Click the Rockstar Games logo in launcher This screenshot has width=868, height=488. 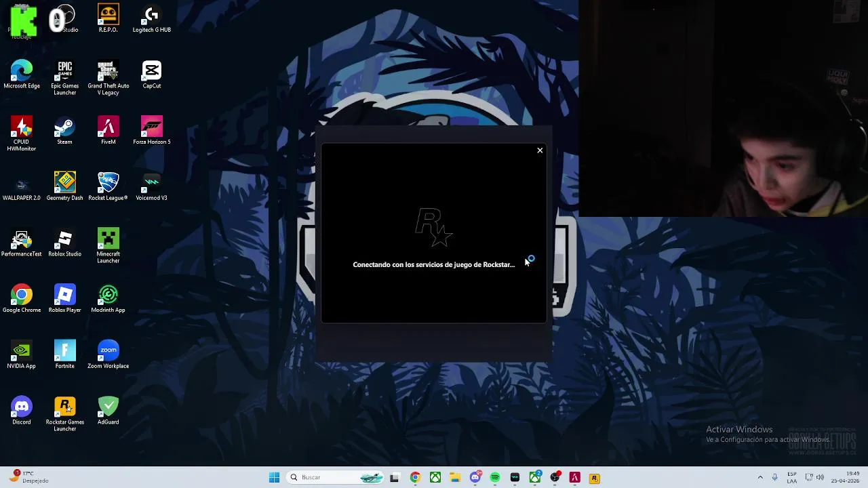tap(434, 228)
